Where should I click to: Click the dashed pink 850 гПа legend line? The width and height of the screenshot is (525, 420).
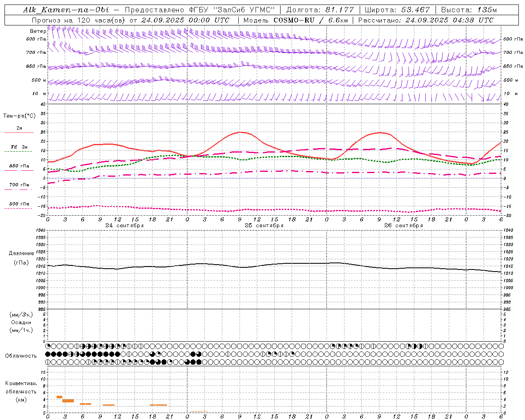(x=19, y=170)
